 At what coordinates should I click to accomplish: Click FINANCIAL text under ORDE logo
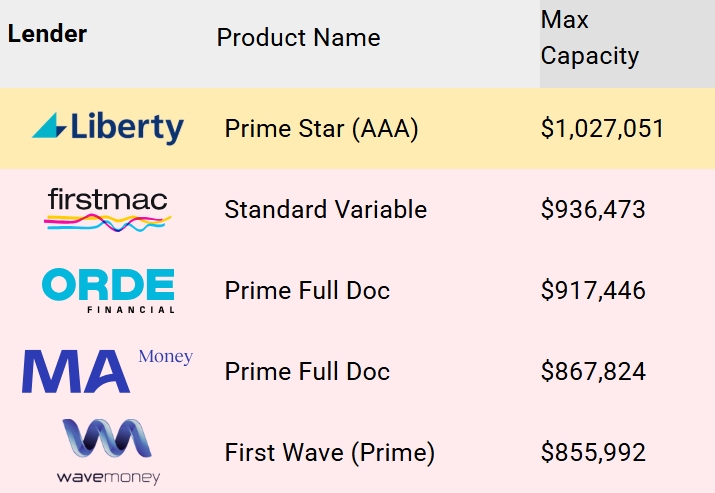click(131, 310)
